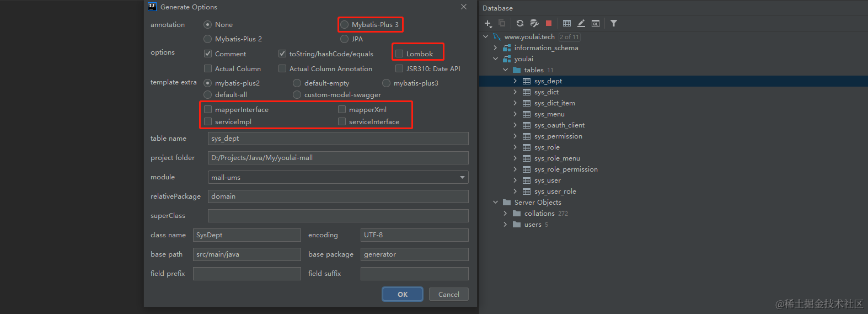The width and height of the screenshot is (868, 314).
Task: Click the sys_user table icon
Action: click(527, 180)
